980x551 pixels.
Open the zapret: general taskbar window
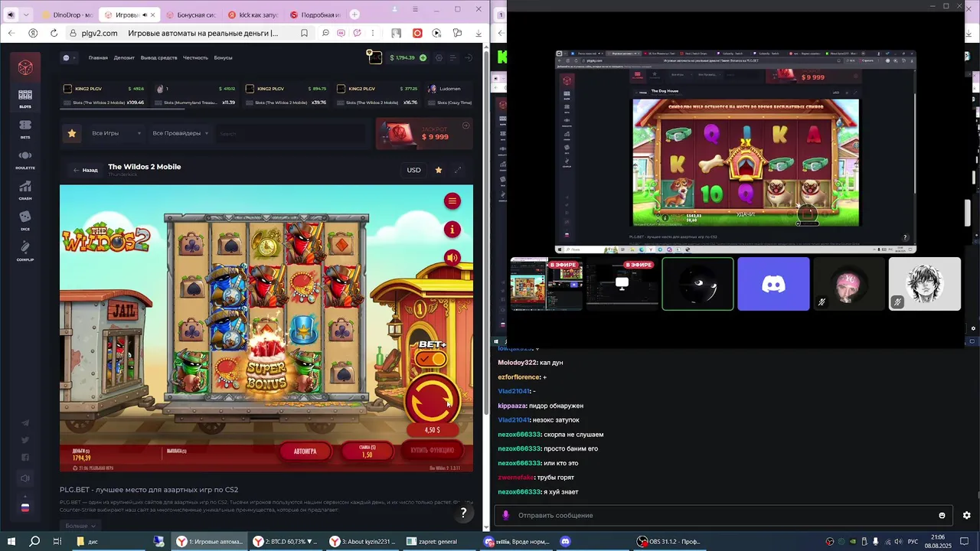point(439,542)
